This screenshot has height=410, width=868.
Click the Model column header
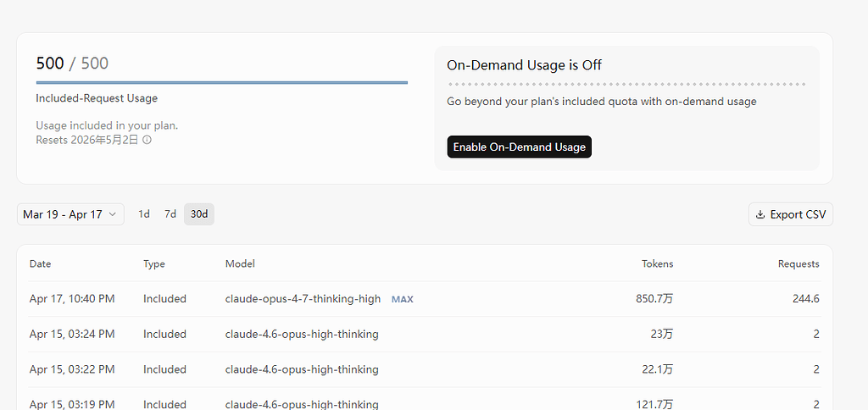[240, 264]
